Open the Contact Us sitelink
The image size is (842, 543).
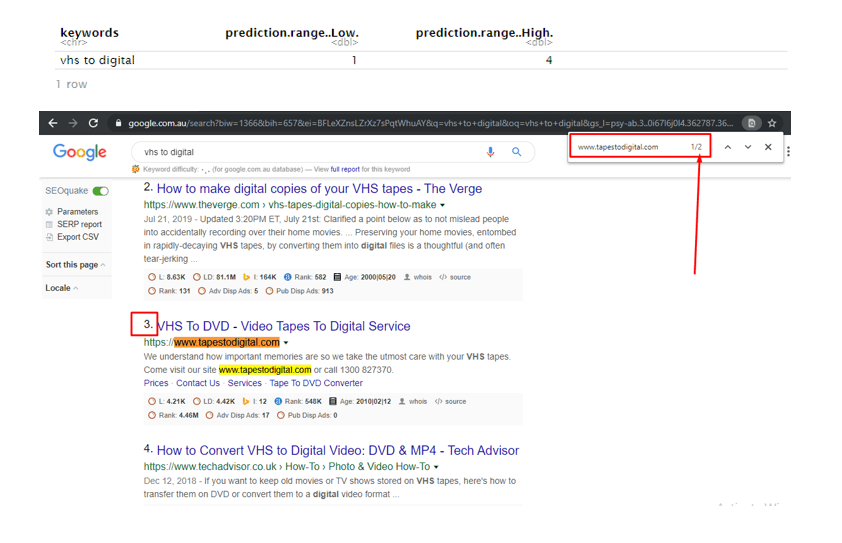tap(198, 383)
